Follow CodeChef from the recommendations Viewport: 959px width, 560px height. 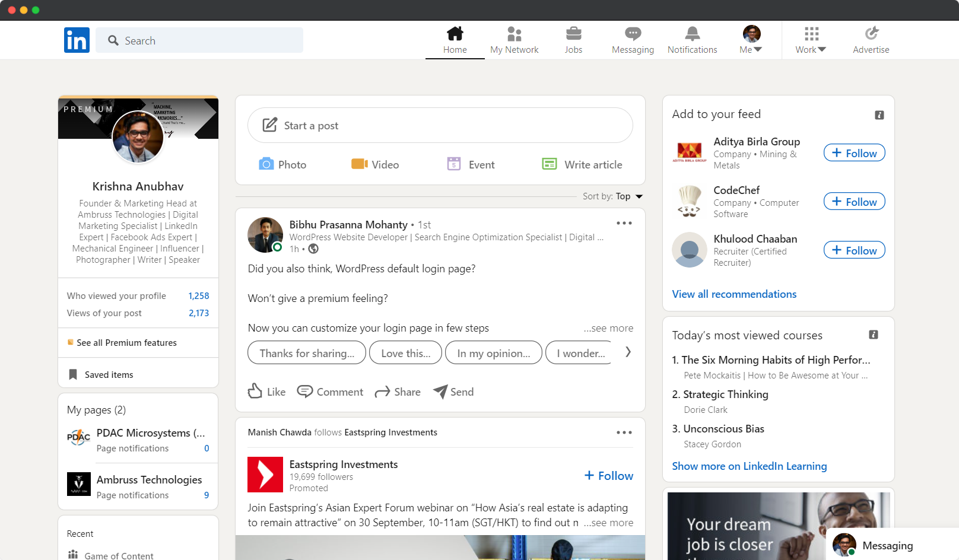pyautogui.click(x=854, y=202)
